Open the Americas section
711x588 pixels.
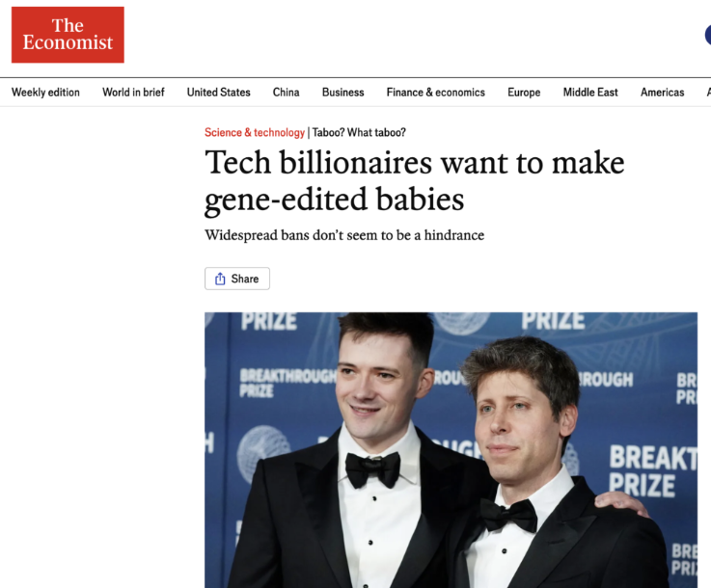(662, 93)
